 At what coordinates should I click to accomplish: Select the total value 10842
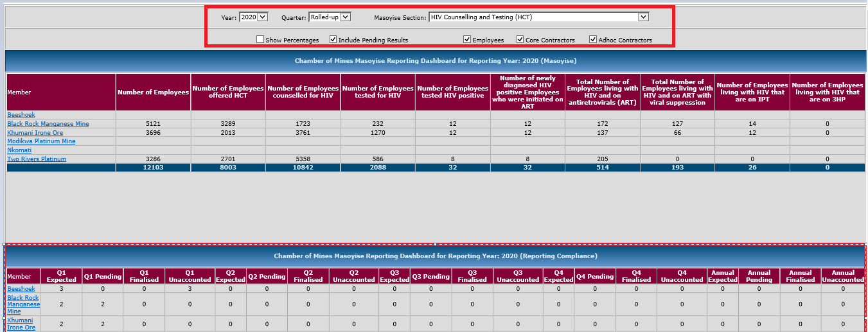pyautogui.click(x=303, y=168)
